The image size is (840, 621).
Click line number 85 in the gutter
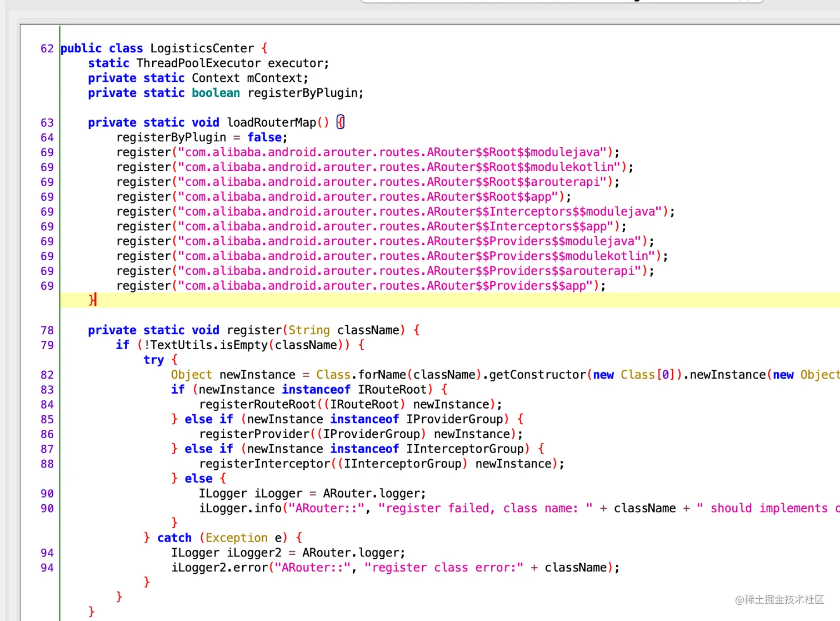coord(47,419)
